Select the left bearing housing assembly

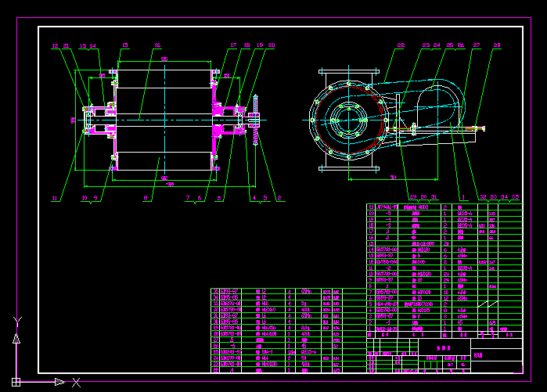98,119
